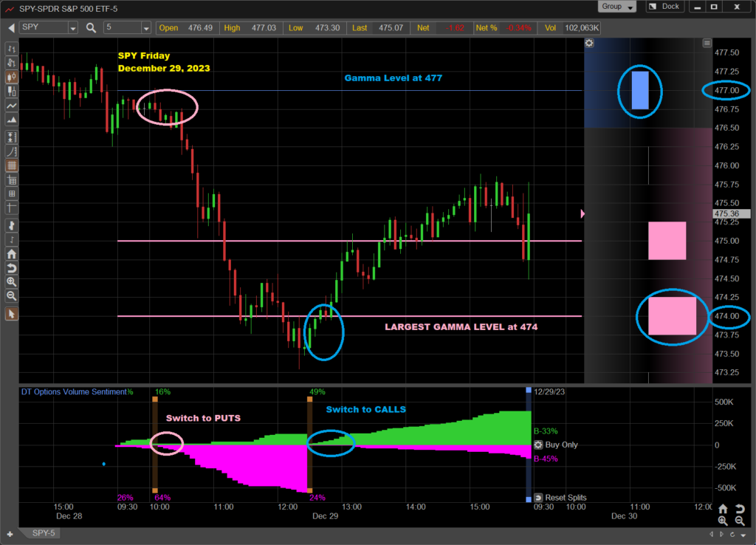Open the Group dropdown
756x545 pixels.
click(617, 7)
